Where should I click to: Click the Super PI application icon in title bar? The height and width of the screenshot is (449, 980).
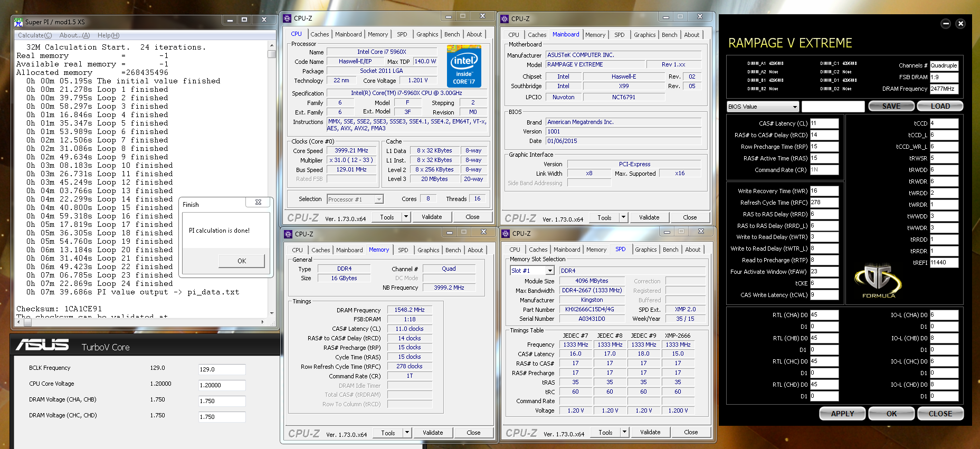pos(18,22)
